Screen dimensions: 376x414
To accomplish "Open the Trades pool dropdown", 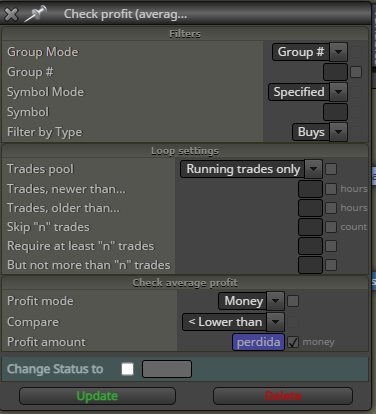I will click(313, 169).
